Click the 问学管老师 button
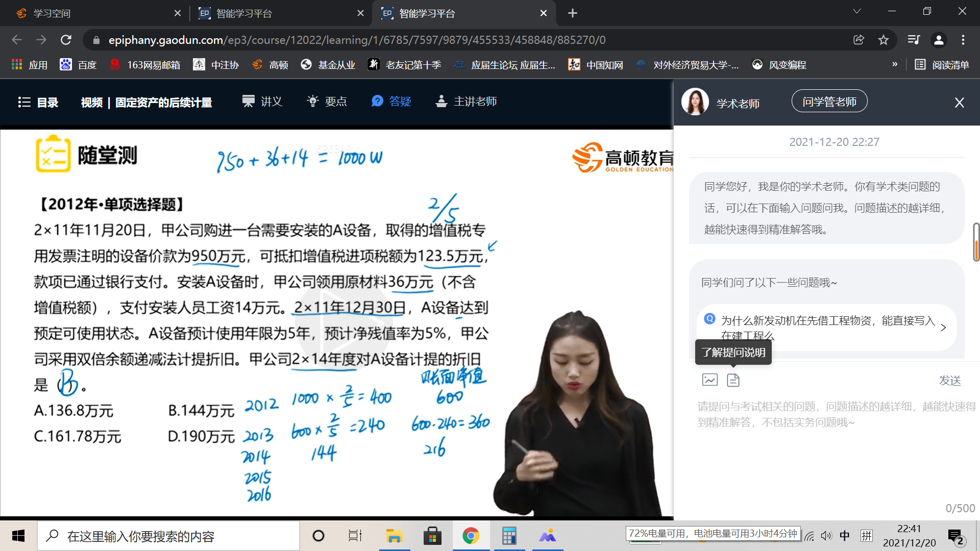The image size is (980, 551). (x=829, y=102)
